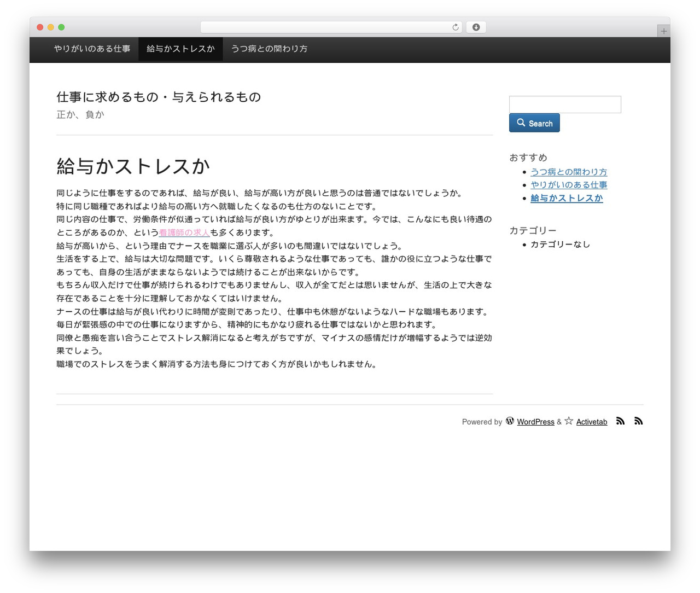This screenshot has width=700, height=593.
Task: Click the Powered by text in the footer
Action: click(482, 422)
